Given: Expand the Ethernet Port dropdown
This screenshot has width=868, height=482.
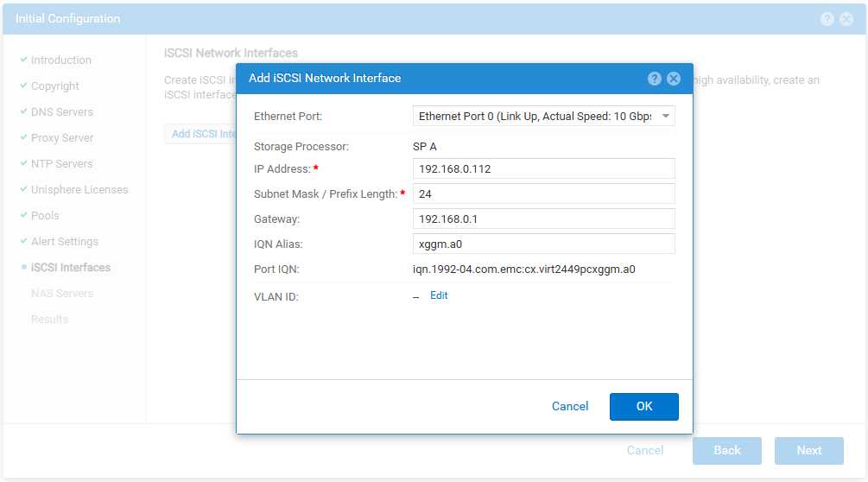Looking at the screenshot, I should (544, 116).
